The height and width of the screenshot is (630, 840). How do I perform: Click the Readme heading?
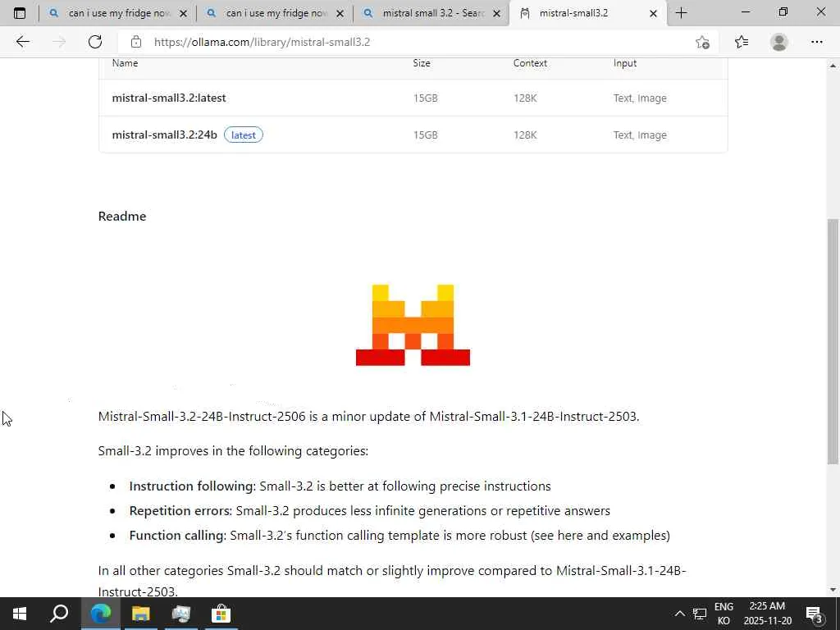[122, 216]
